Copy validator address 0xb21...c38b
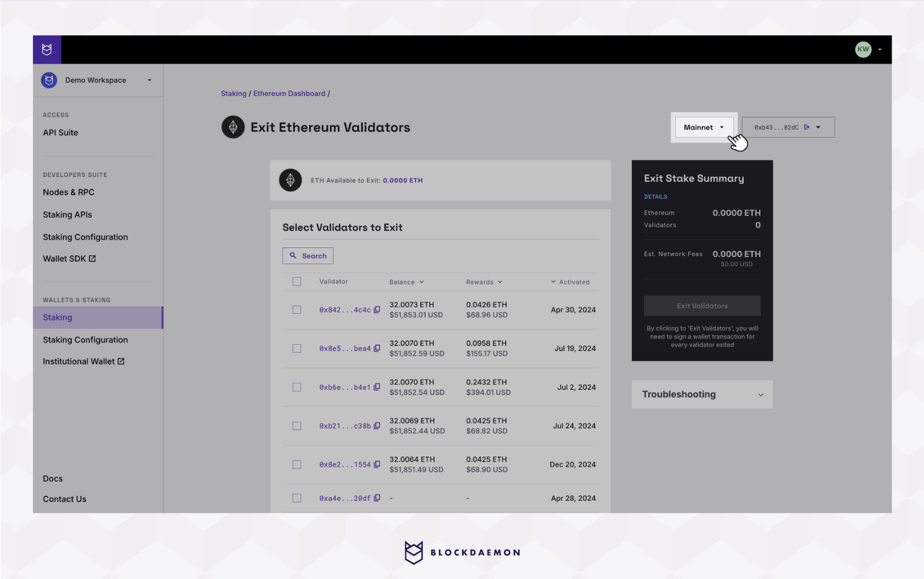 pos(377,426)
